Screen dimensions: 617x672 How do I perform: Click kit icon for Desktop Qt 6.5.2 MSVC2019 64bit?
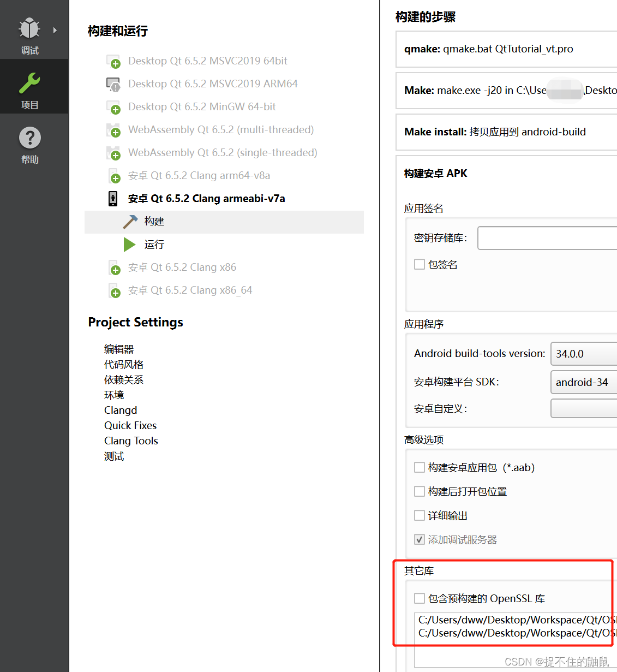click(113, 61)
